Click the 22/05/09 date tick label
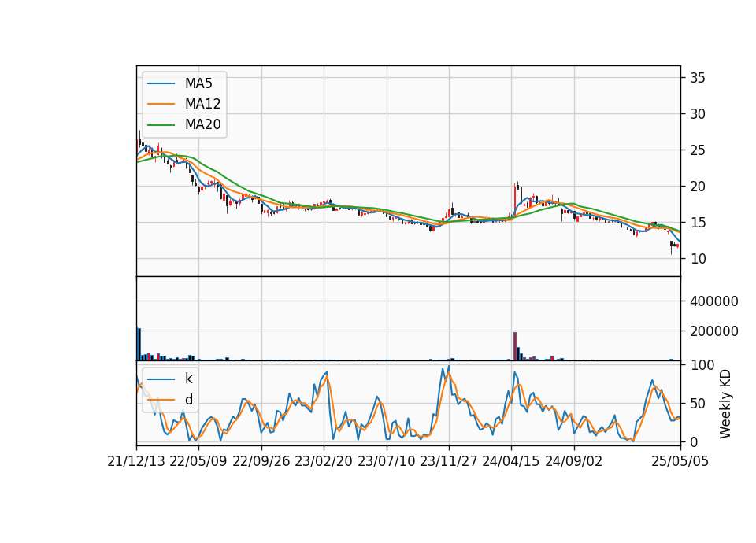The height and width of the screenshot is (543, 756). tap(198, 461)
